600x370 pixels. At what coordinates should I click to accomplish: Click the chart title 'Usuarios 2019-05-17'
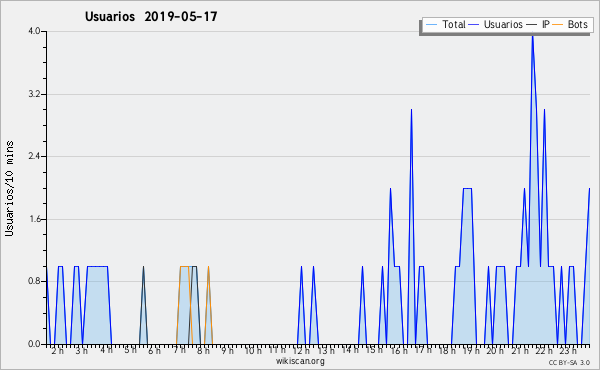(x=151, y=16)
